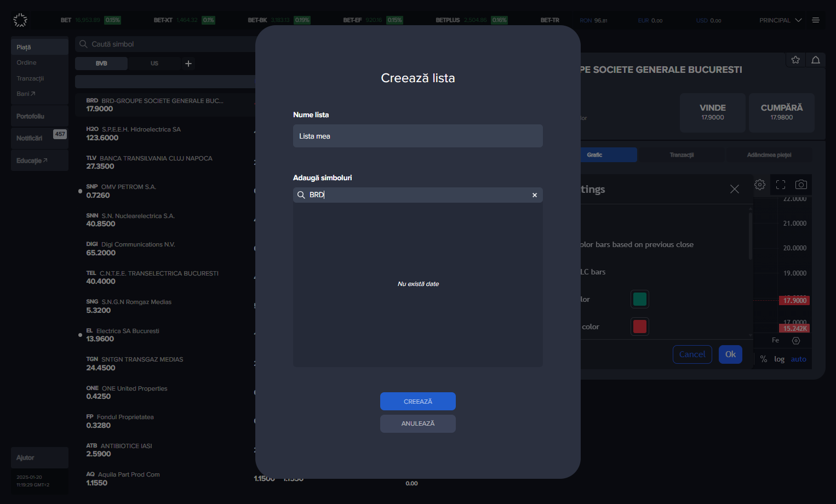Screen dimensions: 836x504
Task: Toggle percent scale on chart
Action: coord(764,359)
